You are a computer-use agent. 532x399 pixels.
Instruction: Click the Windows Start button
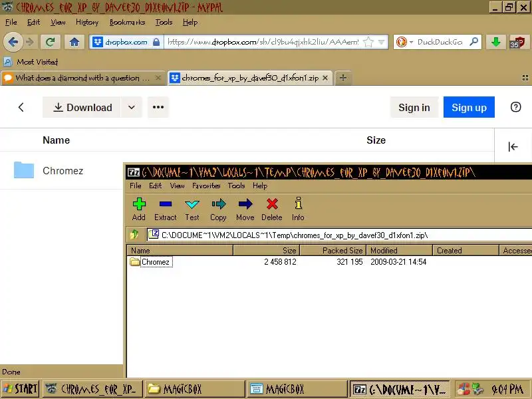(20, 389)
